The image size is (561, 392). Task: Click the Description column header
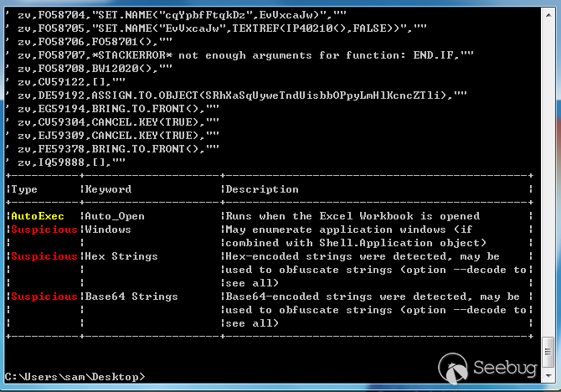pos(262,189)
